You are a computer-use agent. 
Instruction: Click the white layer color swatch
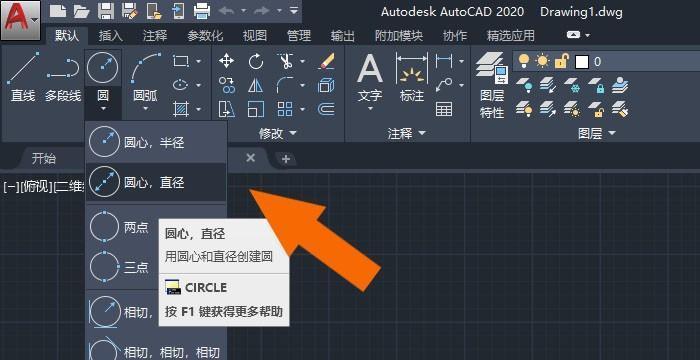[x=582, y=62]
